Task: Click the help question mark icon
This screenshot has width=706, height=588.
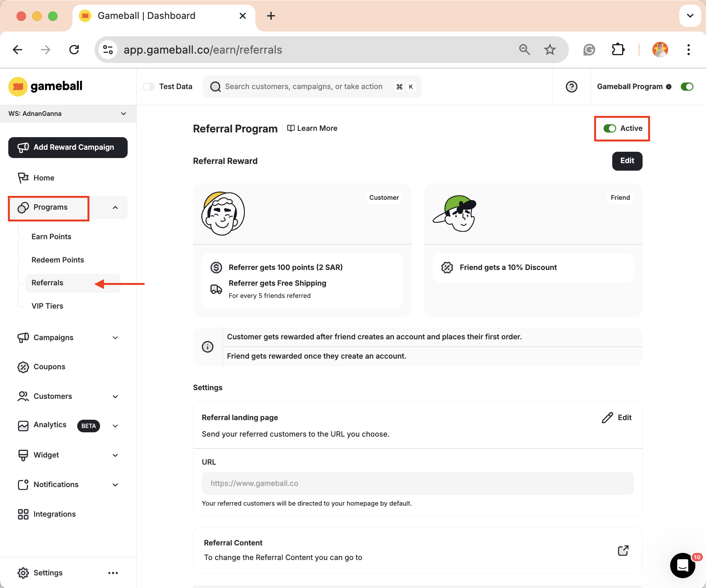Action: pyautogui.click(x=572, y=86)
